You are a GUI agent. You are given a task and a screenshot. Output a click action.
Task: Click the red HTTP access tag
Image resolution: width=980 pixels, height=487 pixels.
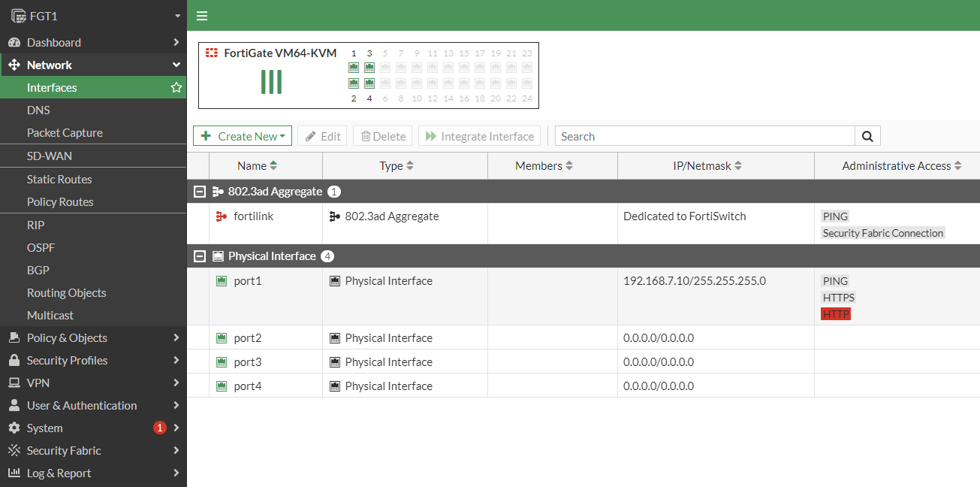click(836, 313)
